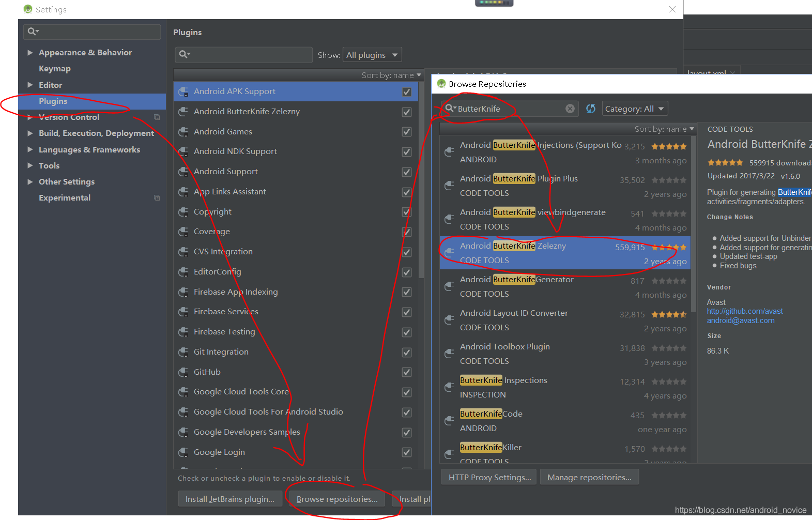Click the GitHub plugin icon

pos(183,372)
